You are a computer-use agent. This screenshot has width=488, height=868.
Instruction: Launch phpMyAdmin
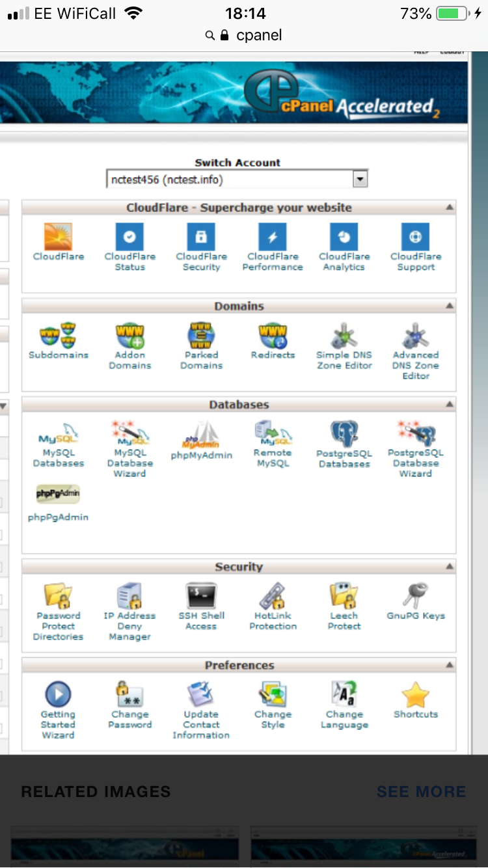(201, 435)
